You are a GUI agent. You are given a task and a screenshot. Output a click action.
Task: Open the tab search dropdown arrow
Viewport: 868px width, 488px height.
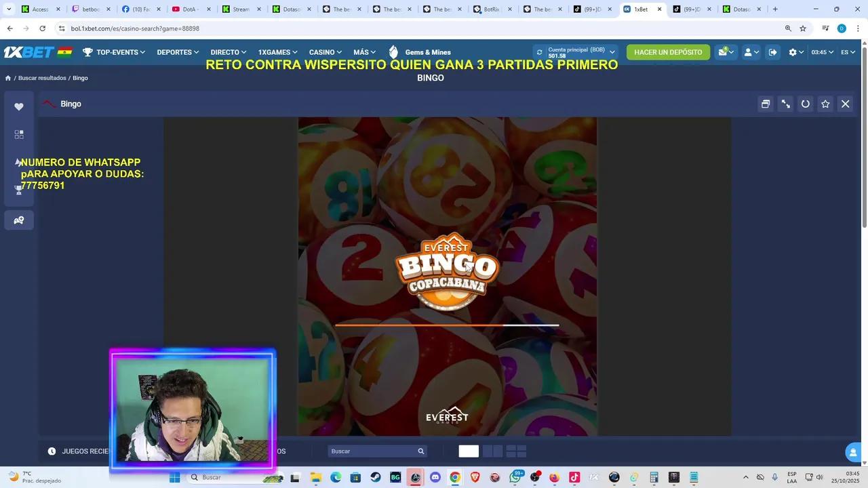click(9, 9)
